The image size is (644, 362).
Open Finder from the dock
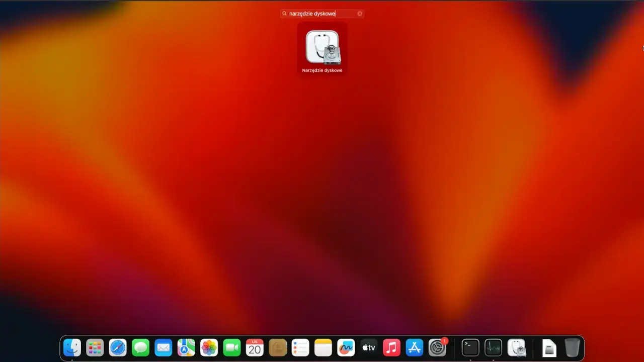coord(72,347)
